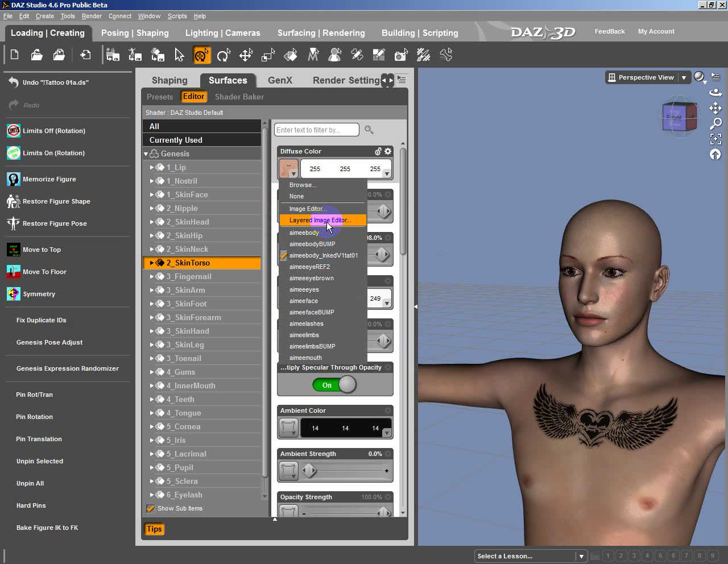Select the arrow Node Selection tool
The height and width of the screenshot is (564, 728).
coord(180,55)
